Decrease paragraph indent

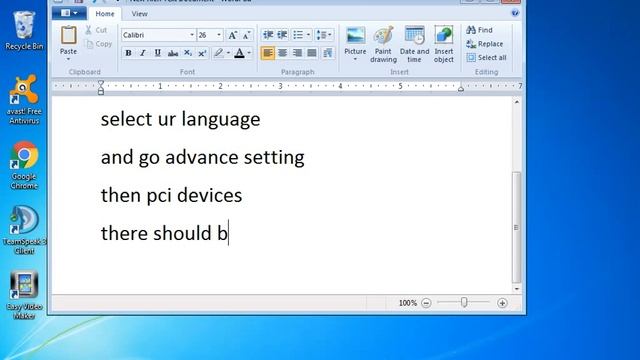(268, 35)
